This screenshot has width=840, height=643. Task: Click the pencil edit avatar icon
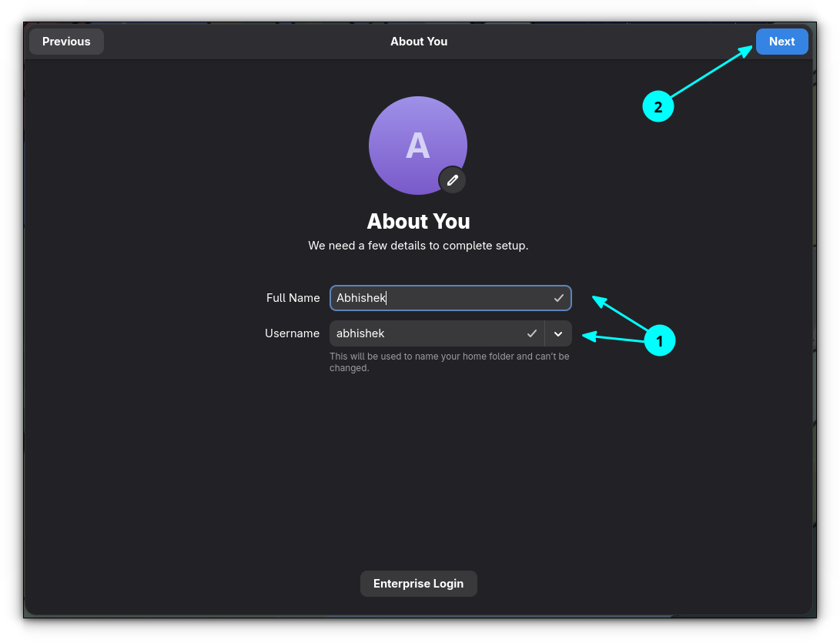click(452, 180)
